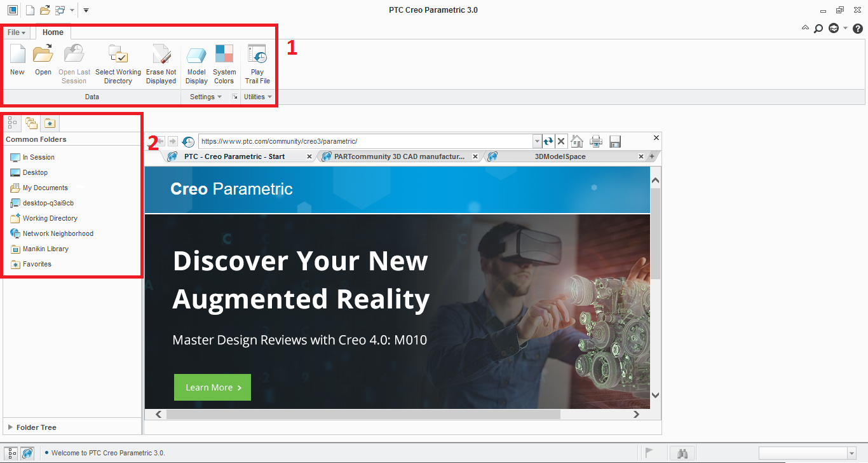Image resolution: width=868 pixels, height=463 pixels.
Task: Click the browser vertical scroll up arrow
Action: (656, 180)
